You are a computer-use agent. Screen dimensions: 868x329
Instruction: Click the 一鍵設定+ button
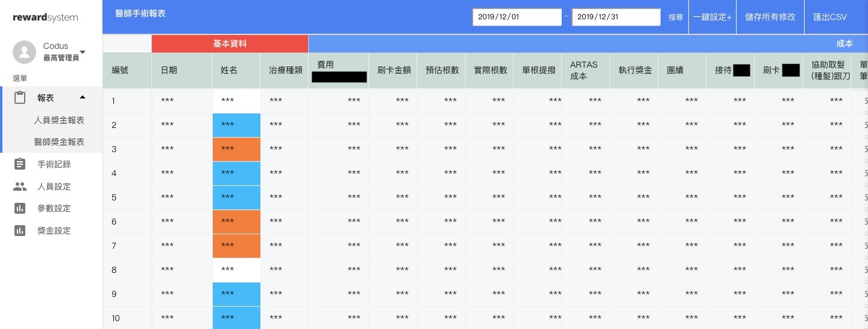(712, 18)
